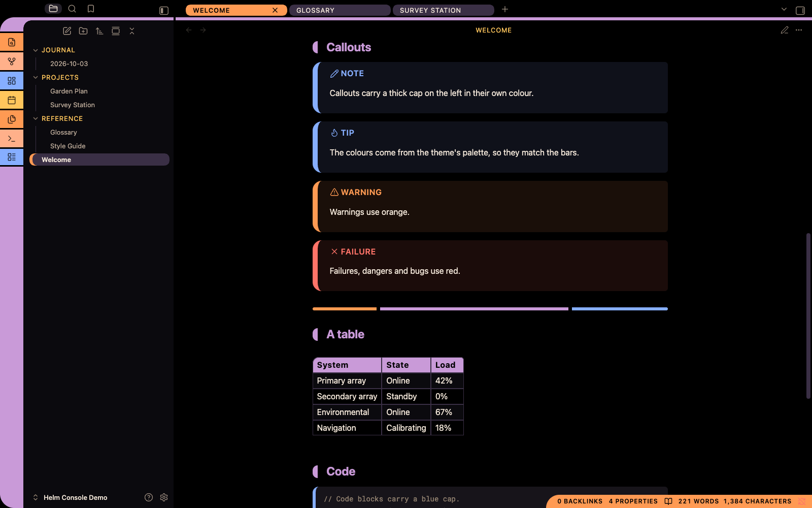Click auto-reveal current file icon
The width and height of the screenshot is (812, 508).
click(116, 31)
